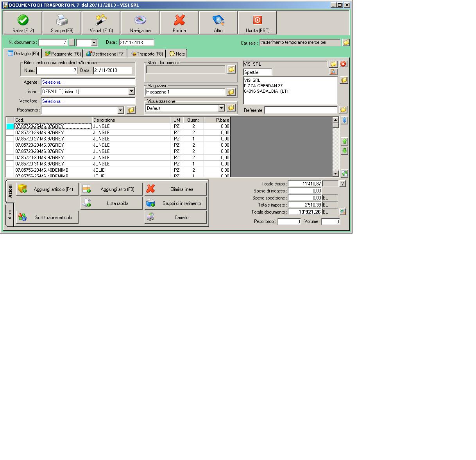Click the Referente input field
The image size is (476, 460).
pyautogui.click(x=301, y=110)
